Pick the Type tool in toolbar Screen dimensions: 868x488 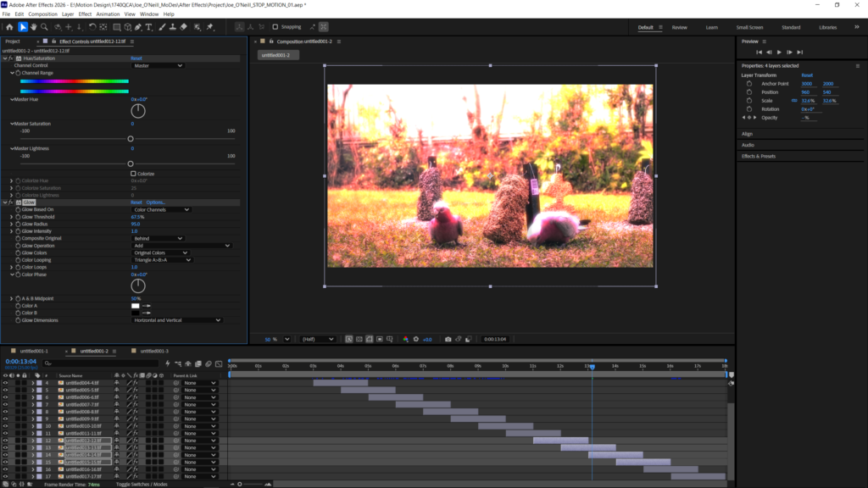click(x=149, y=26)
